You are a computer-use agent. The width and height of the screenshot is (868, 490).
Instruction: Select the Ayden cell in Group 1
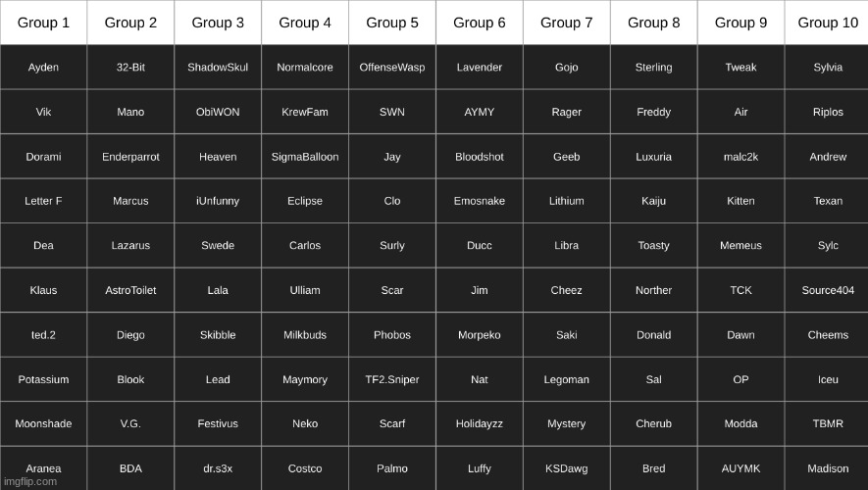pos(43,68)
